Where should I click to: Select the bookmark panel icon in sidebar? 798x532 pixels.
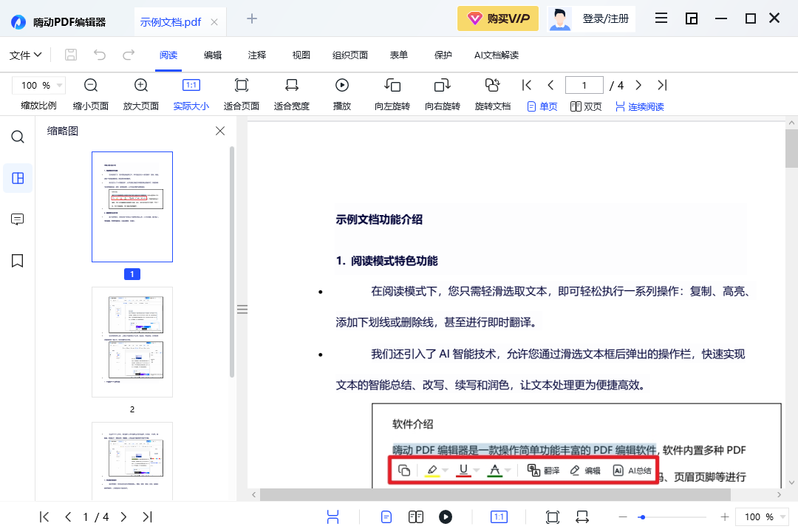[18, 260]
